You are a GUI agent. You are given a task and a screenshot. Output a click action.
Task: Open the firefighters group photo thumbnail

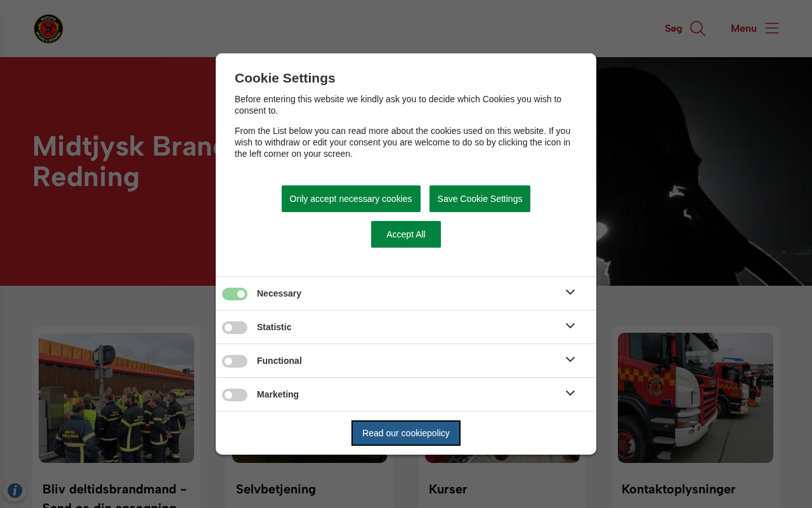(116, 398)
